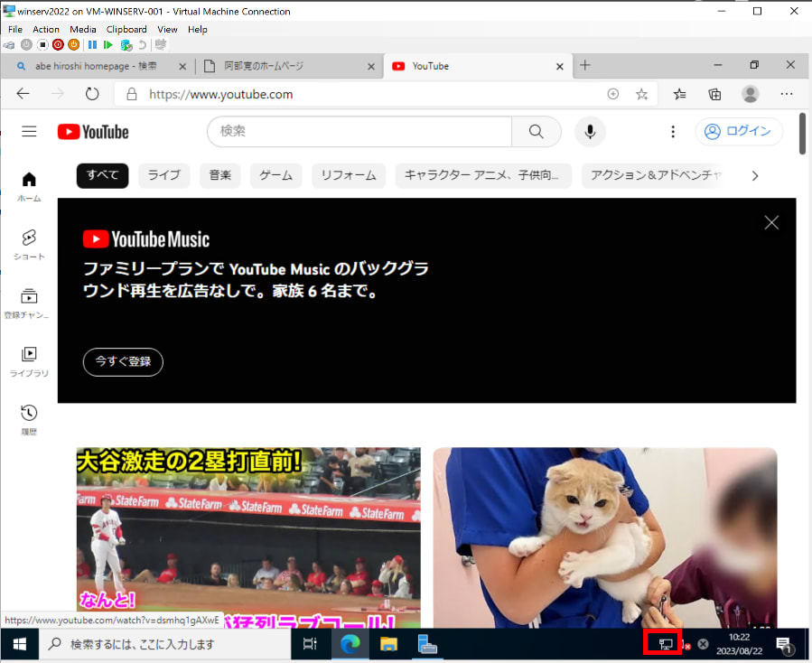Select キャラクター アニメ filter chip
The image size is (812, 663).
point(483,175)
